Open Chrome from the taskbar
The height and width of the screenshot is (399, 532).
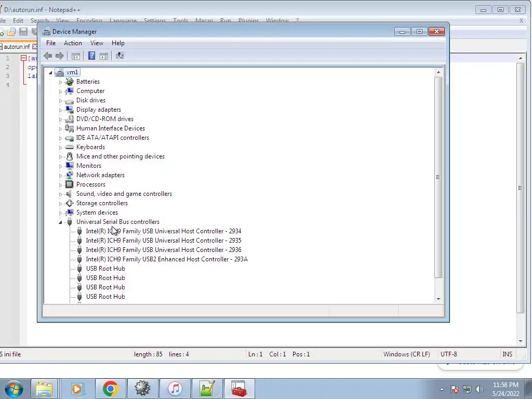click(111, 389)
